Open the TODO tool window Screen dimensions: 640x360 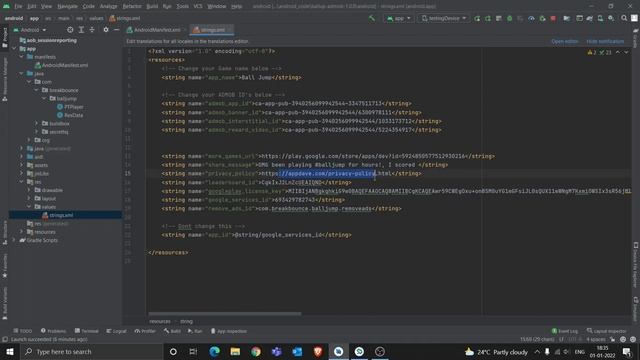(22, 331)
